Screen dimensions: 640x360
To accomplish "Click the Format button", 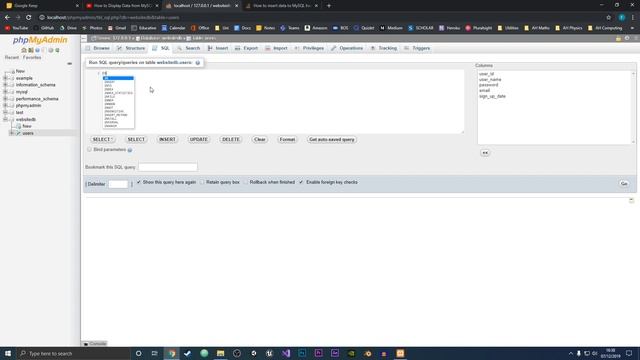I will (287, 140).
